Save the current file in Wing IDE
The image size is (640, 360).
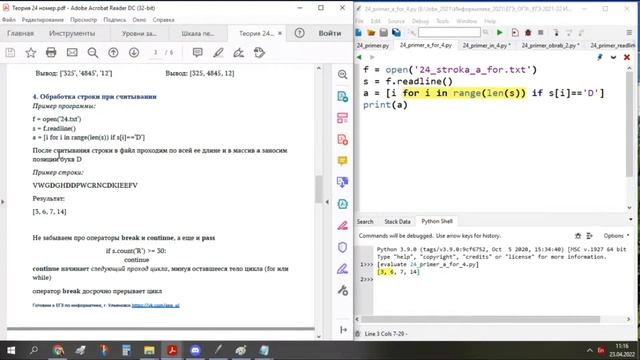click(x=384, y=33)
